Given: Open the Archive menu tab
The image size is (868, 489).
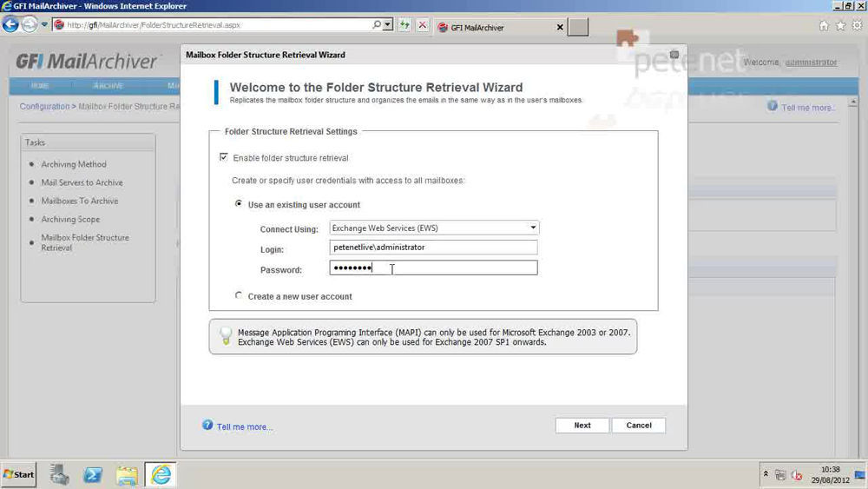Looking at the screenshot, I should [x=108, y=86].
